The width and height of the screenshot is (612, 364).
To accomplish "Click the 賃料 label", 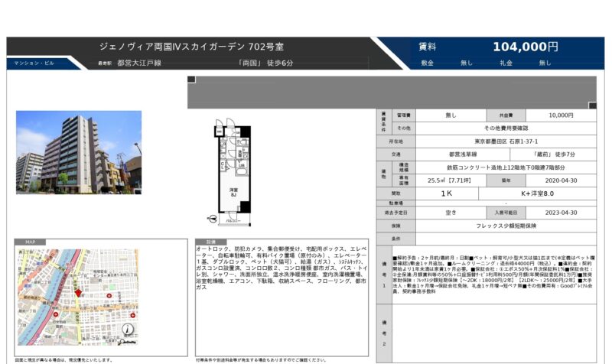I will (x=428, y=47).
